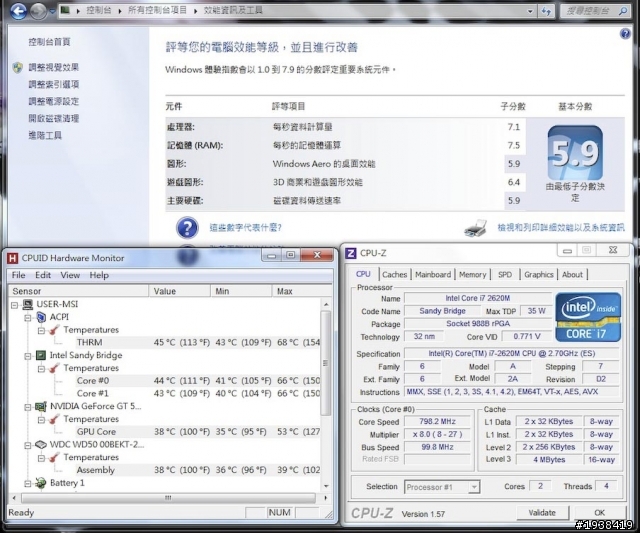Collapse the Intel Sandy Bridge node
The height and width of the screenshot is (533, 640).
tap(27, 356)
